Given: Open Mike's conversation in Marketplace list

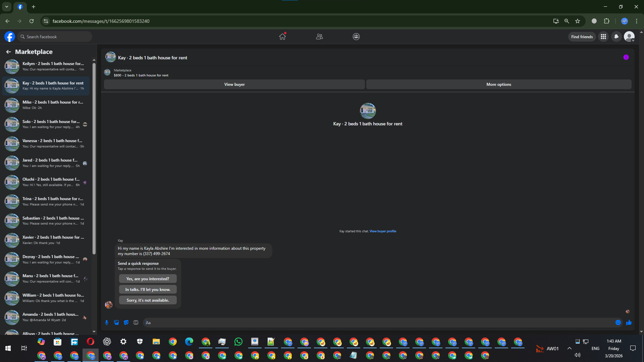Looking at the screenshot, I should (x=47, y=105).
